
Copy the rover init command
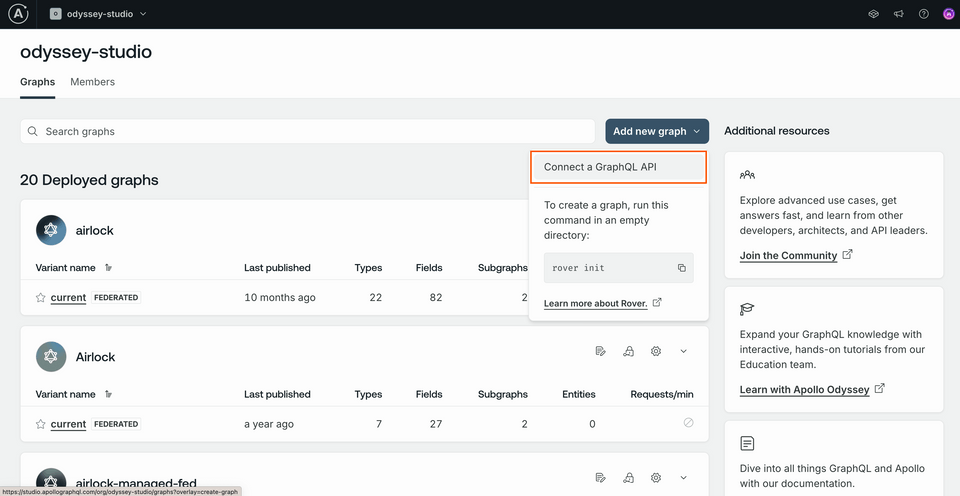coord(681,268)
